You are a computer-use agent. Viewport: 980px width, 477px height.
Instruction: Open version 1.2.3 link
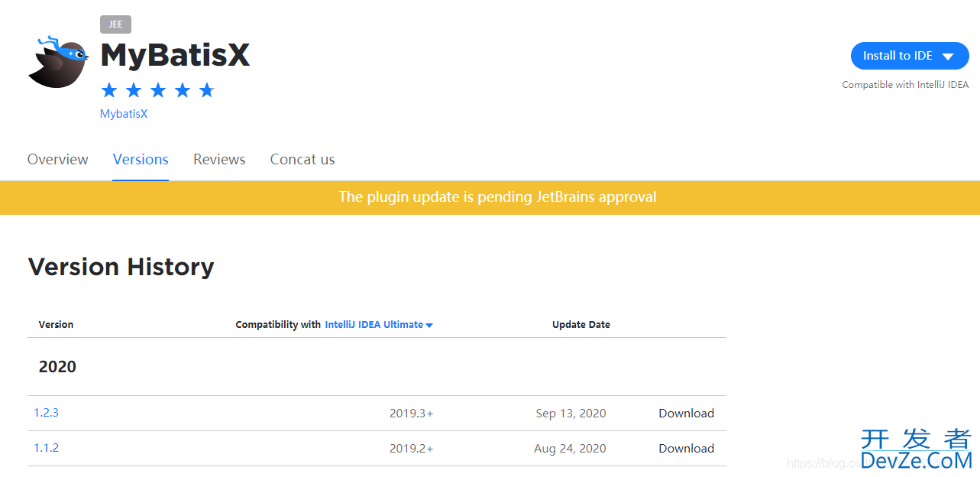(46, 413)
